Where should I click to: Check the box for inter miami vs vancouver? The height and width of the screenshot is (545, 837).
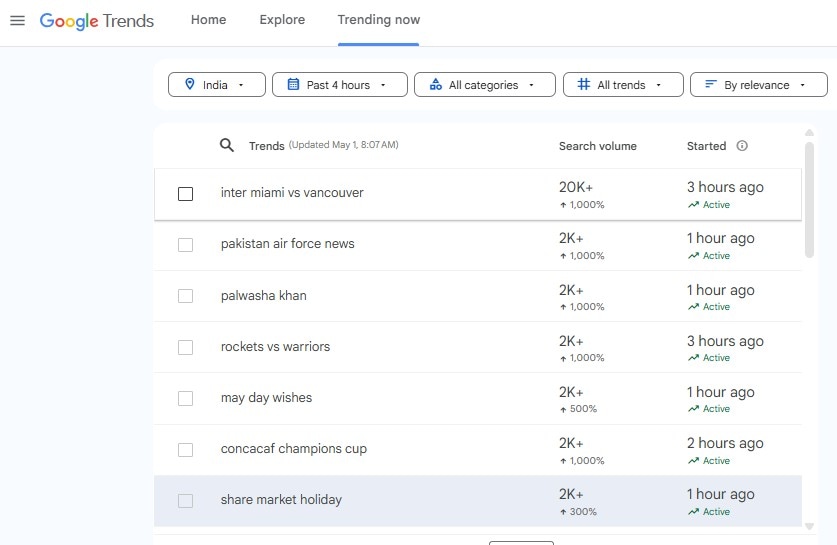[x=185, y=194]
